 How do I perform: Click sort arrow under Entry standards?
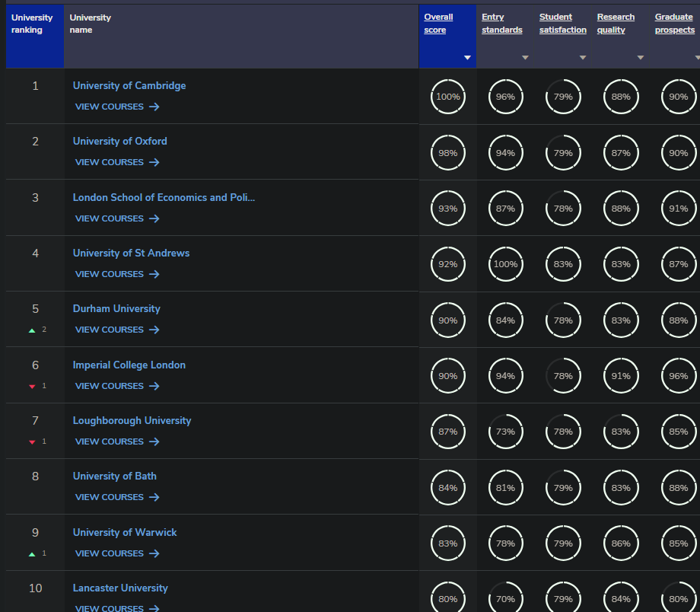tap(525, 58)
